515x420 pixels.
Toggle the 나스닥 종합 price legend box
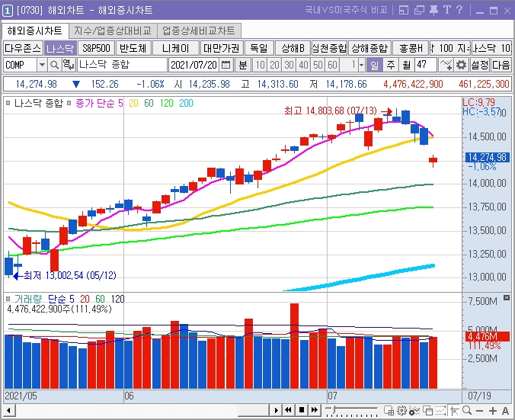(x=8, y=103)
